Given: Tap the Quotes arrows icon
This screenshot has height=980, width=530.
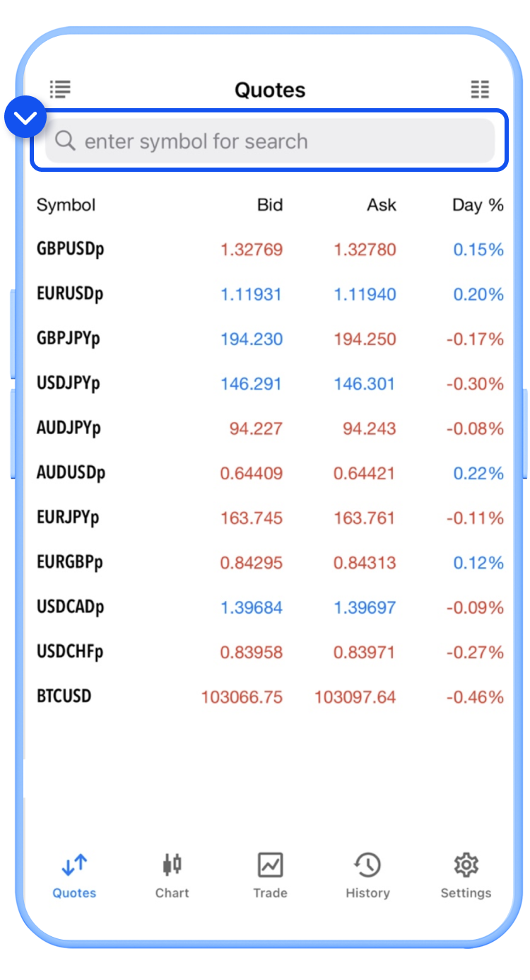Looking at the screenshot, I should pos(74,864).
